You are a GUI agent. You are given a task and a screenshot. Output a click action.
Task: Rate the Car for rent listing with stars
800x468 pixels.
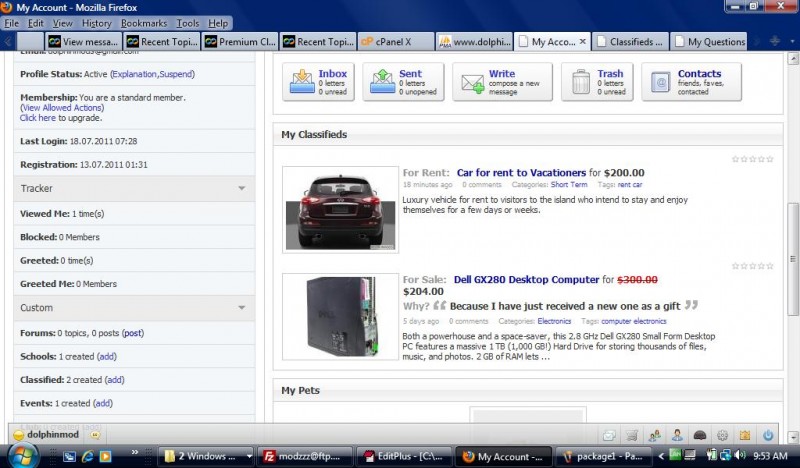coord(753,159)
